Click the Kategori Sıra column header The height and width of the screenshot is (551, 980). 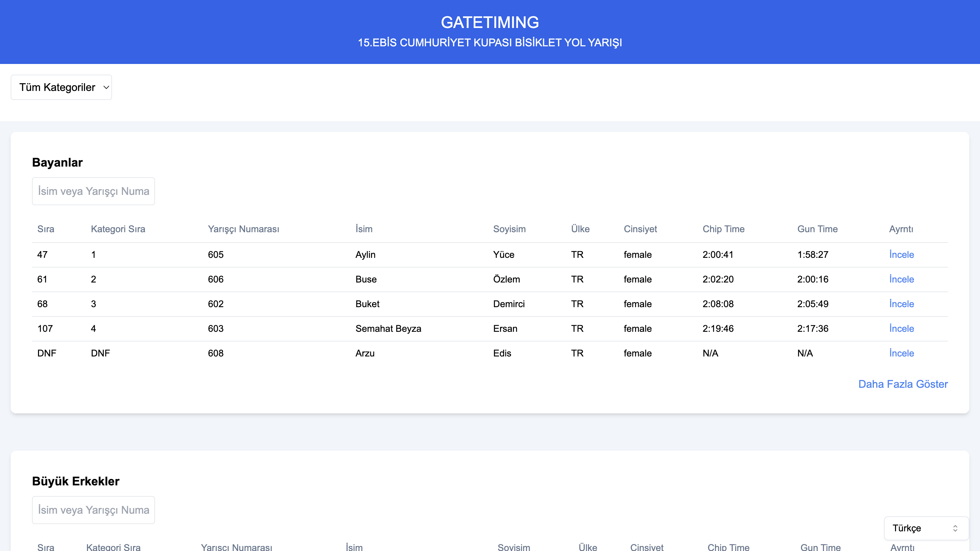(118, 229)
